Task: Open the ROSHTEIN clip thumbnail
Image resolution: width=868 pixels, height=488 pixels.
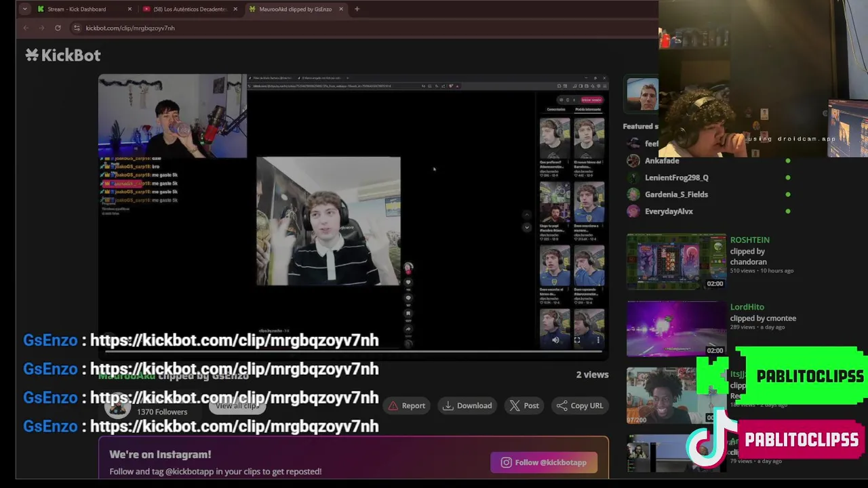Action: [x=676, y=261]
